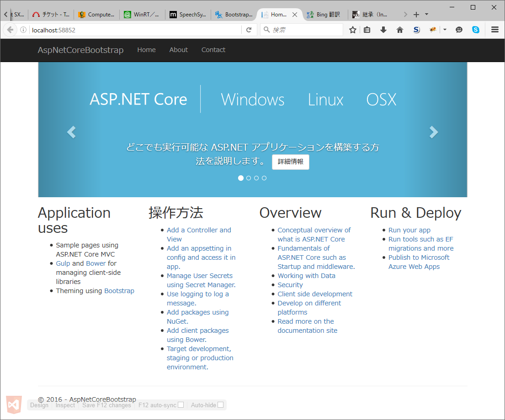Click the search magnifier icon
This screenshot has height=420, width=505.
pos(267,30)
